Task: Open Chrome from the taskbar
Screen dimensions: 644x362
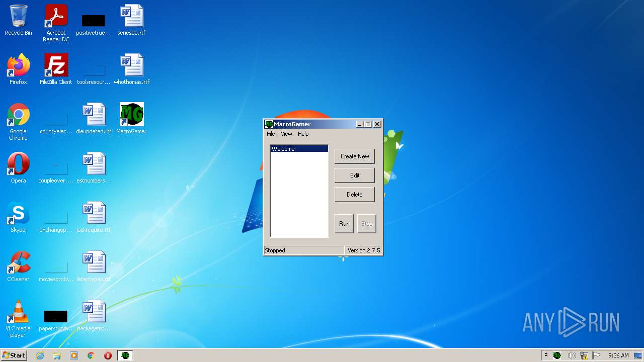Action: click(x=91, y=355)
